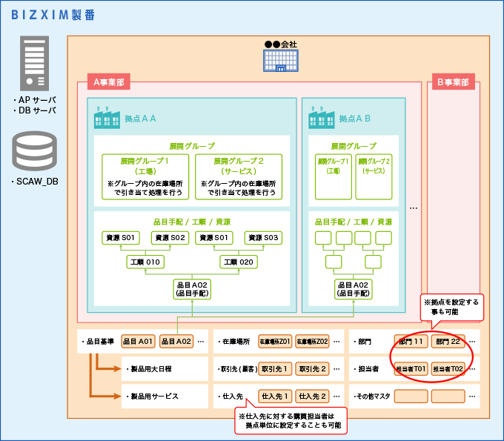504x441 pixels.
Task: Select the 取引先1 customer box
Action: [274, 368]
